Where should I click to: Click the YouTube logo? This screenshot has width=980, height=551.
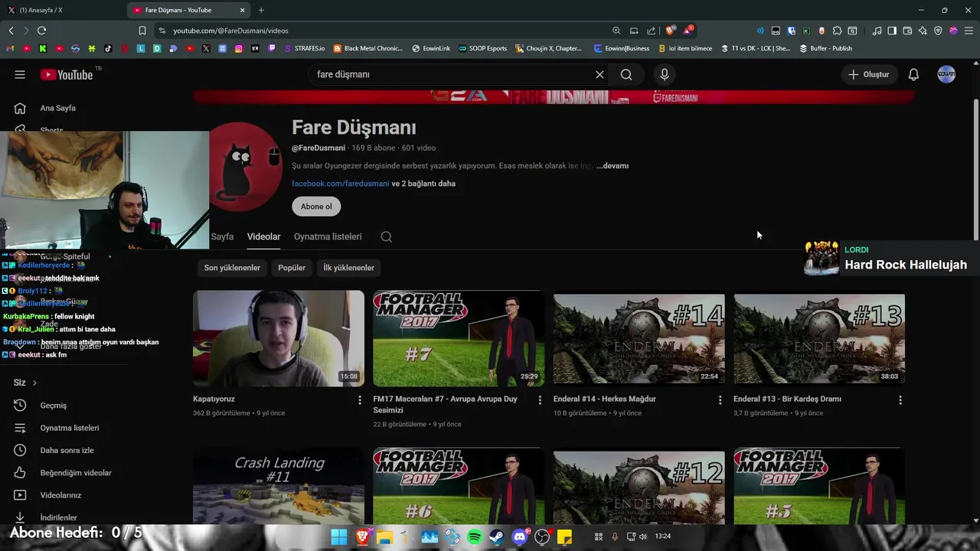pos(67,74)
